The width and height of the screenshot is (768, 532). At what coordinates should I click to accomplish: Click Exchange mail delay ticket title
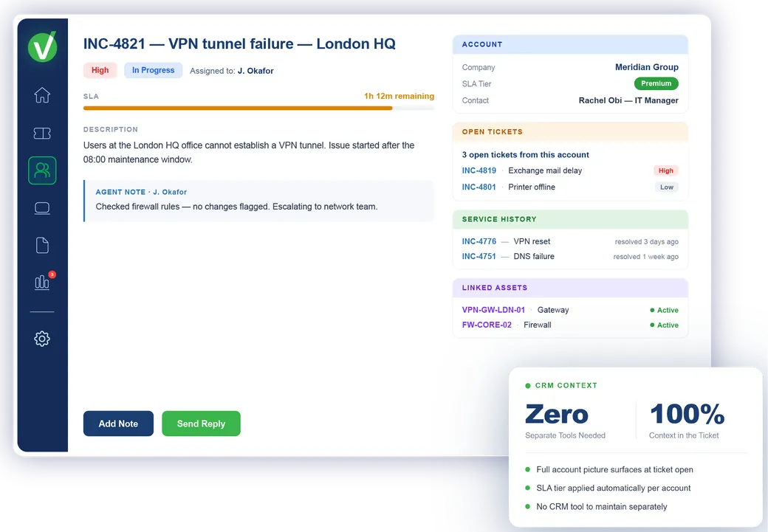(x=545, y=170)
